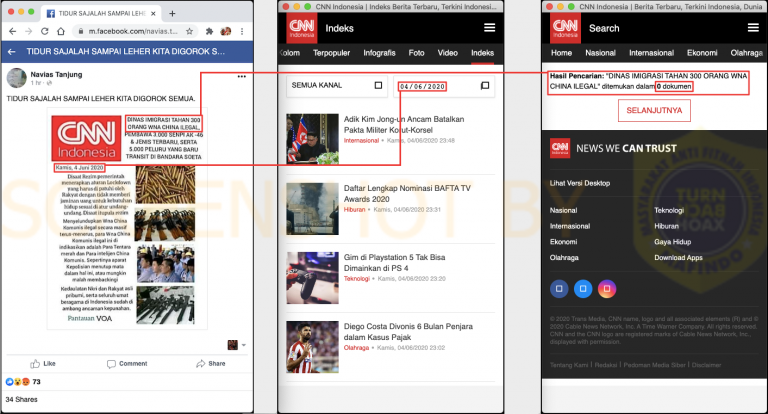
Task: Close the TIDUR SAJALAH browser tab
Action: coord(153,14)
